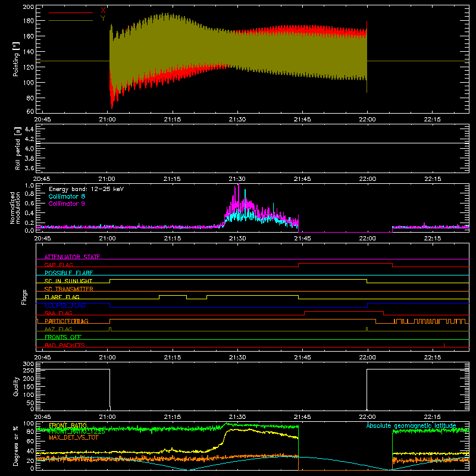Click the 50 tick on Quality axis
The width and height of the screenshot is (476, 476).
coord(30,403)
